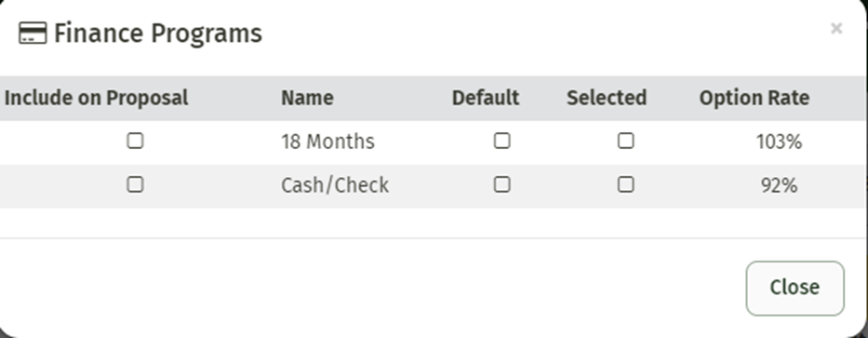Click the Selected column header

[x=607, y=98]
